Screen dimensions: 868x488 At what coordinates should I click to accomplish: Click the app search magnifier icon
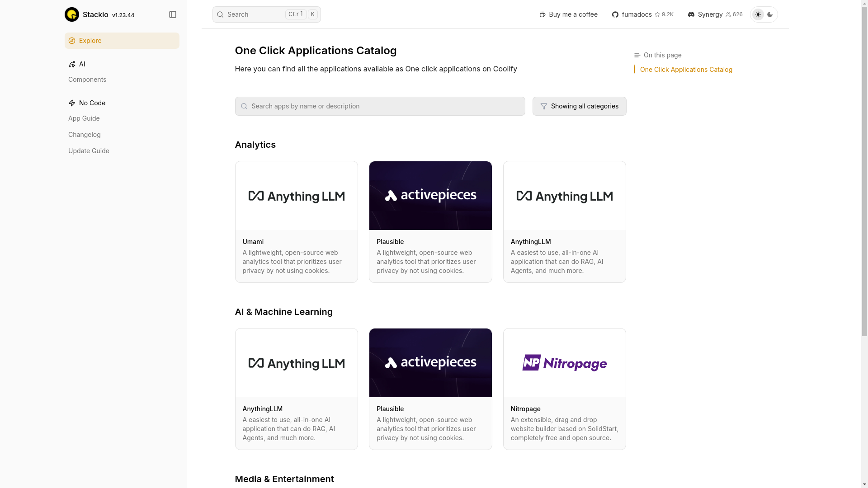pyautogui.click(x=244, y=106)
